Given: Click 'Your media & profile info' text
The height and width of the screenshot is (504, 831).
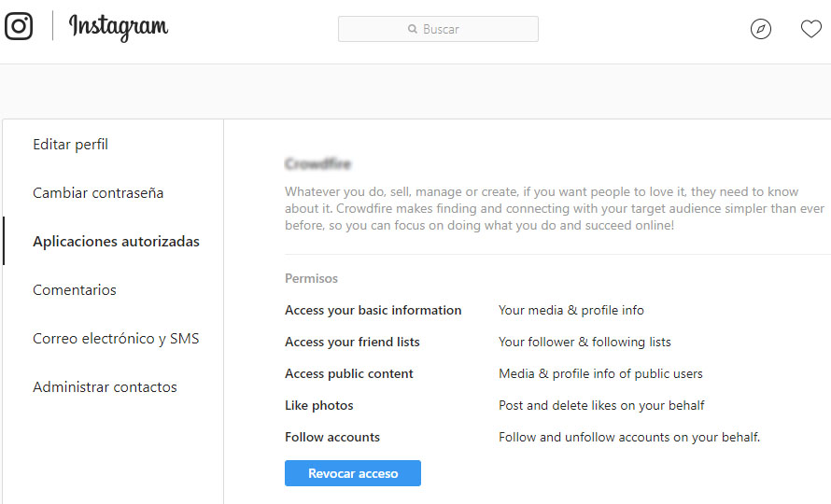Looking at the screenshot, I should pyautogui.click(x=571, y=310).
